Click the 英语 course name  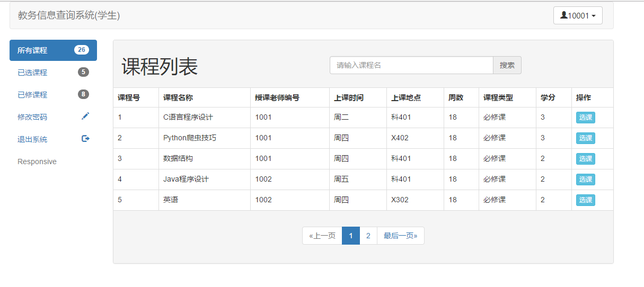pyautogui.click(x=171, y=200)
